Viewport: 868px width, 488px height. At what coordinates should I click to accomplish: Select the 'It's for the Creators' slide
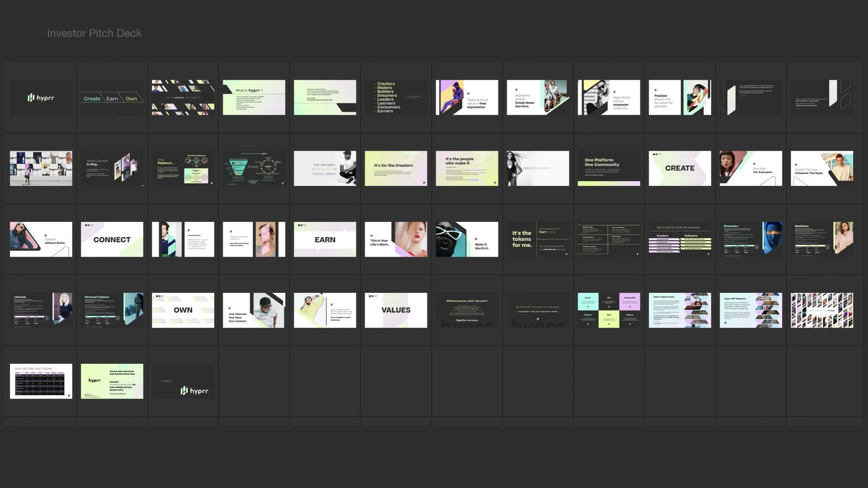click(x=396, y=168)
